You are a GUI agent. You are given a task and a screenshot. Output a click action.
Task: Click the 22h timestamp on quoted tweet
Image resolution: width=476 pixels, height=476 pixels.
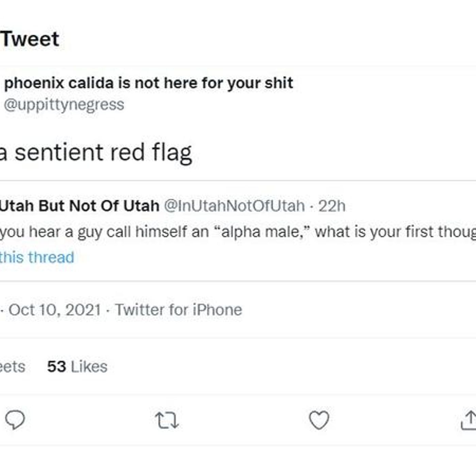(x=332, y=206)
